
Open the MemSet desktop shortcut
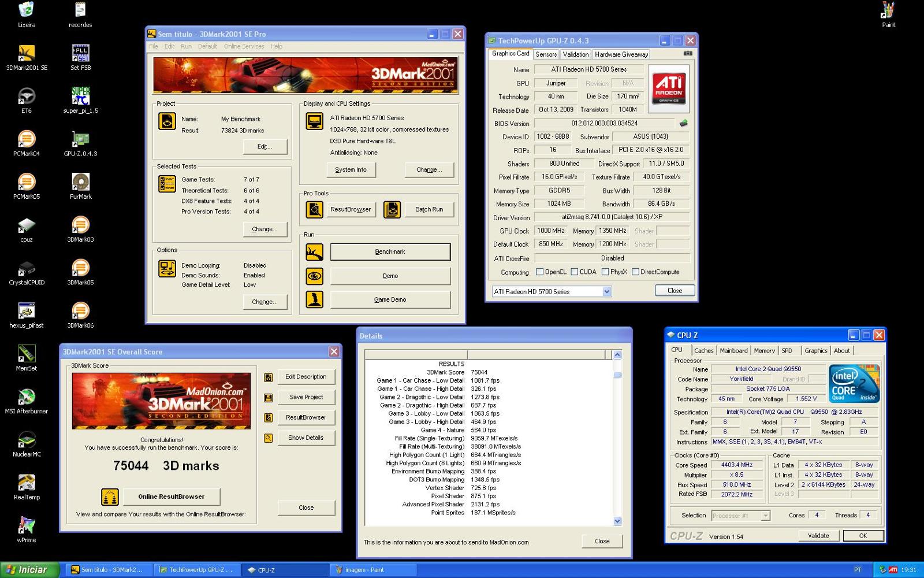pyautogui.click(x=27, y=358)
